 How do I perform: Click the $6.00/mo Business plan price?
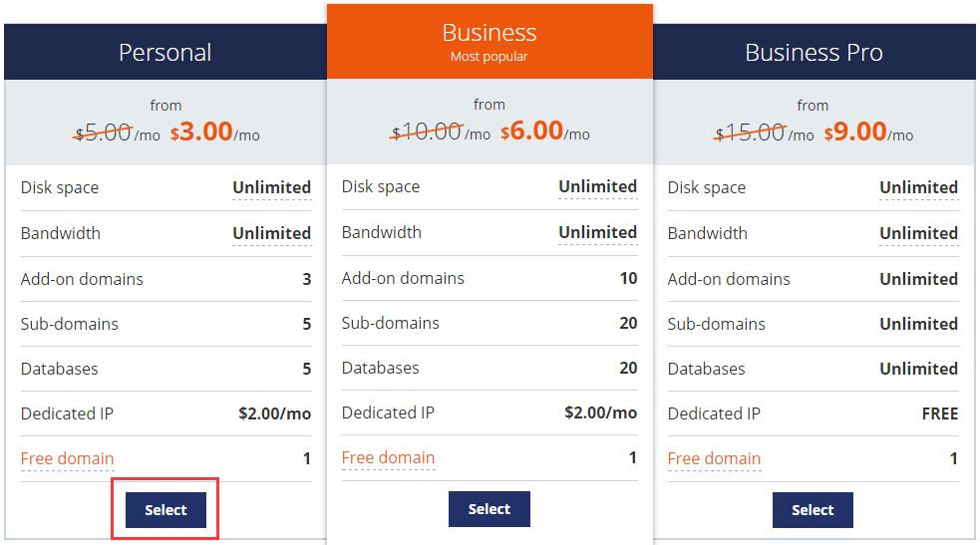[x=544, y=132]
